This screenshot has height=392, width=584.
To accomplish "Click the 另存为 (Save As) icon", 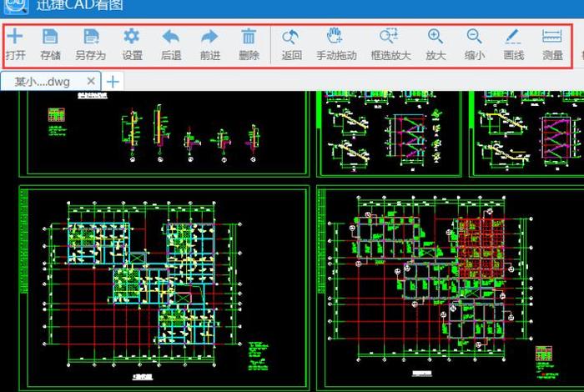I will (91, 37).
